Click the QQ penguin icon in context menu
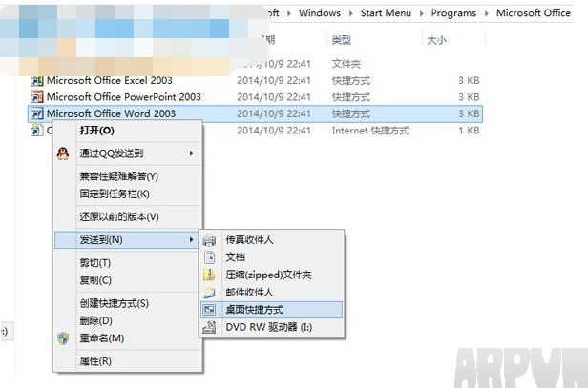 [x=63, y=153]
